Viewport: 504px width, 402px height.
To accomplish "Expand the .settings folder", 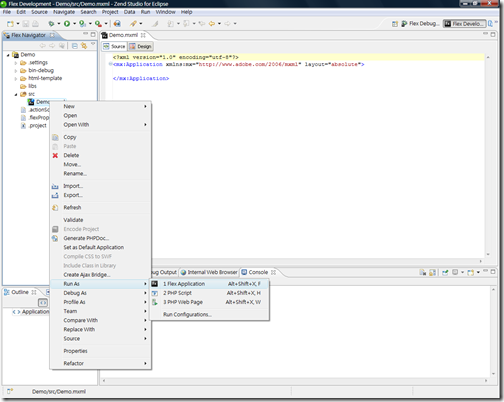I will pyautogui.click(x=16, y=63).
